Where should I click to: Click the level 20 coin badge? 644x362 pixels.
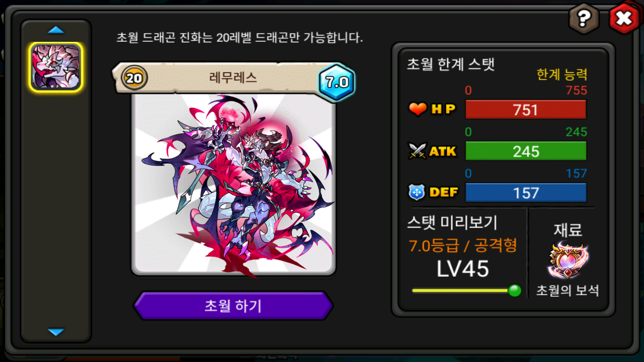click(x=134, y=78)
